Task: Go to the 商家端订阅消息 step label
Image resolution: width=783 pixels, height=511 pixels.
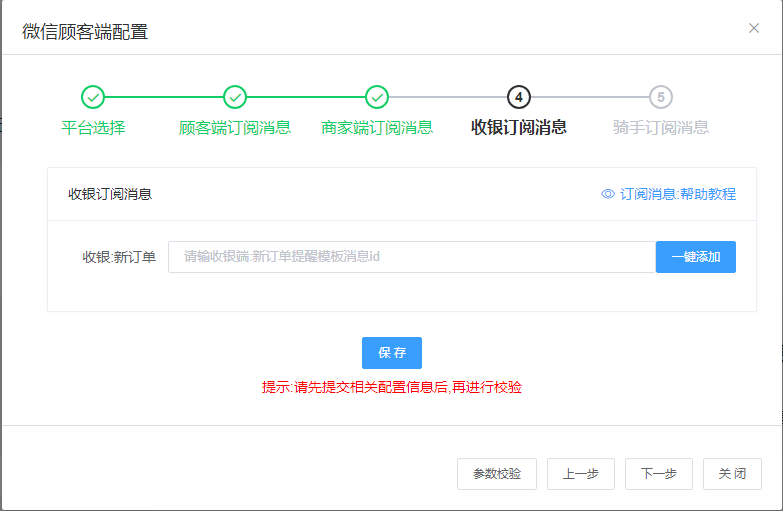Action: click(377, 127)
